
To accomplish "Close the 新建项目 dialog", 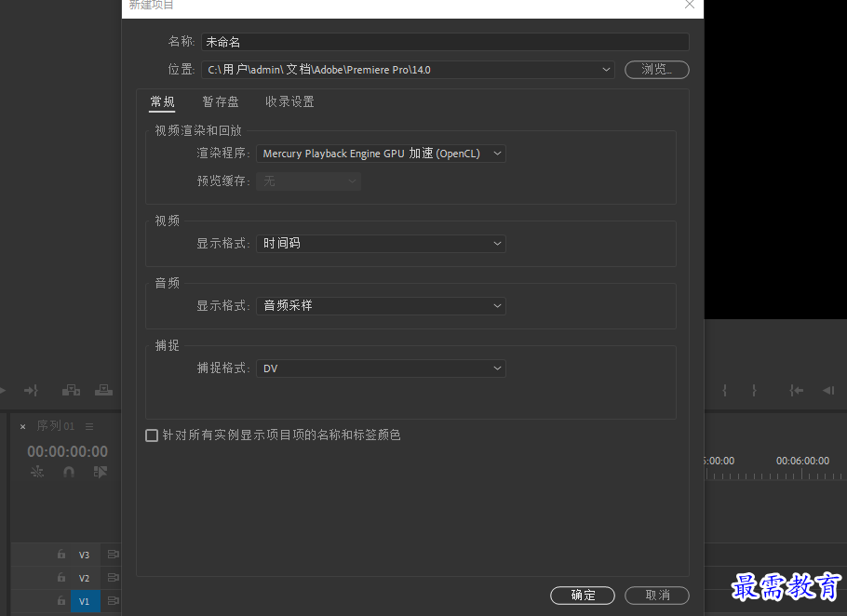I will [690, 5].
